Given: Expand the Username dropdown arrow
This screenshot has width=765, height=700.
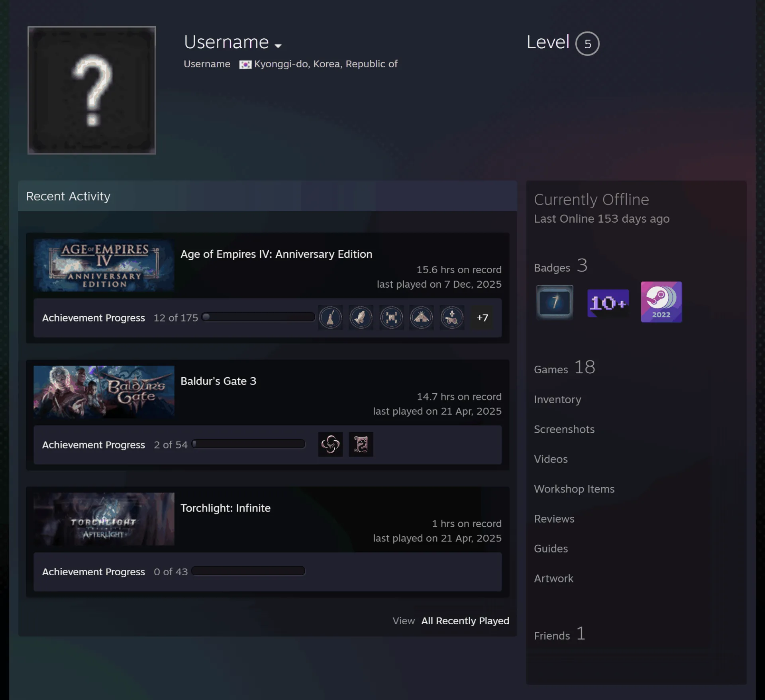Looking at the screenshot, I should pyautogui.click(x=278, y=46).
